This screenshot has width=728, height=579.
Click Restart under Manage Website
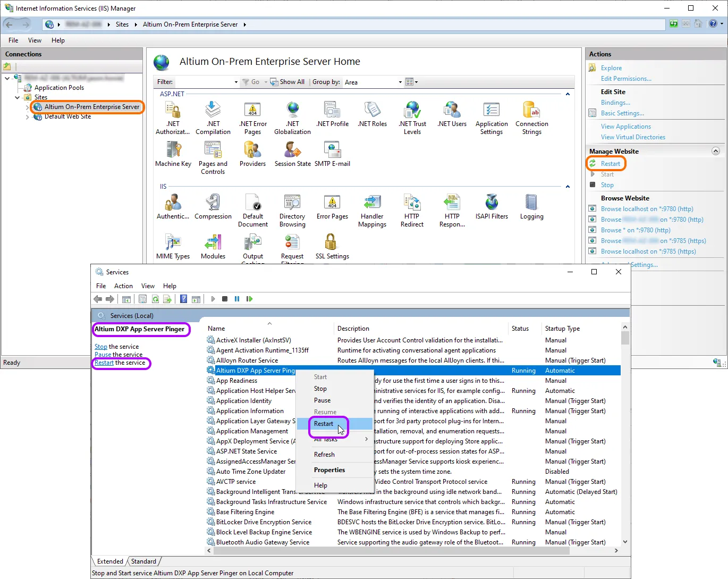click(611, 164)
